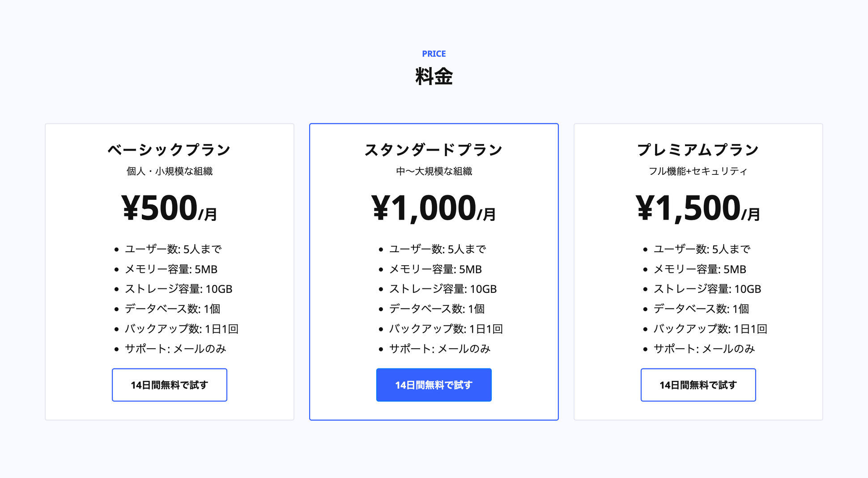Click the ¥1,000/月 price text
This screenshot has height=478, width=868.
tap(433, 207)
